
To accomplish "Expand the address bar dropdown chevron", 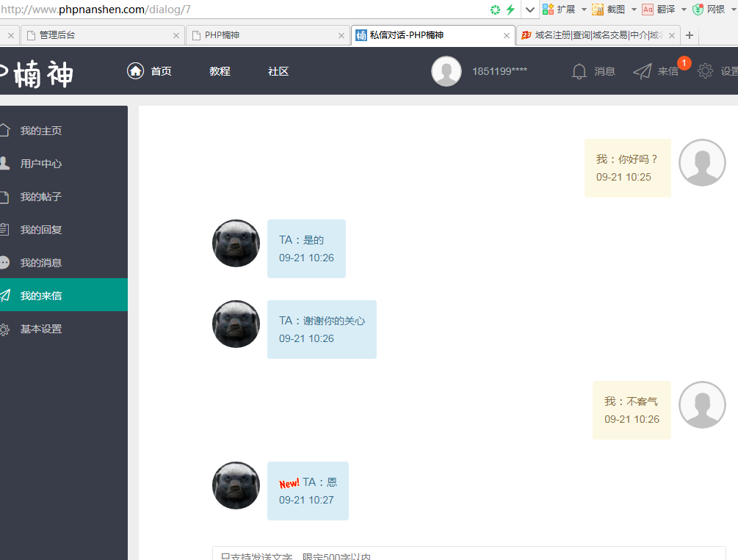I will coord(530,10).
